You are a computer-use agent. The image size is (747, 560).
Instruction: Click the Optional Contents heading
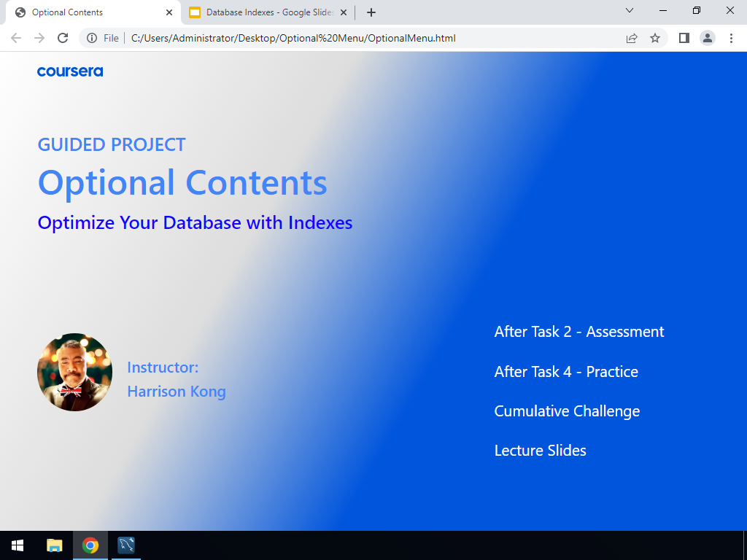click(182, 183)
